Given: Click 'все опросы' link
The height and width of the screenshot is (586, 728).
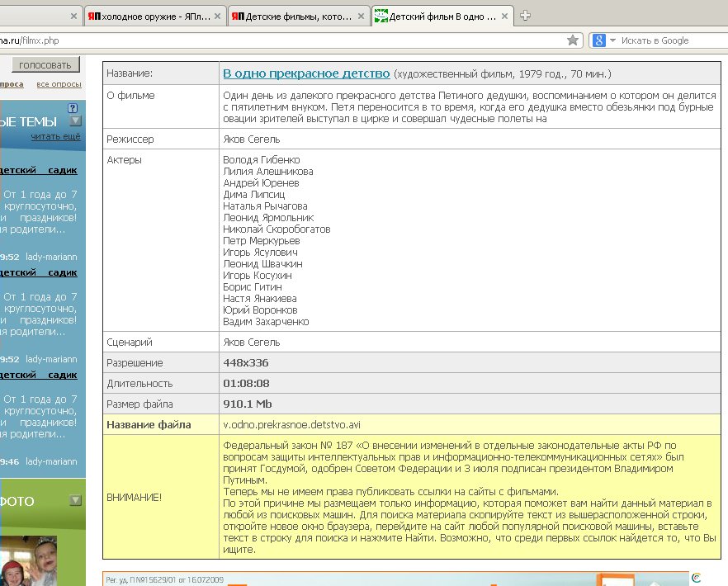Looking at the screenshot, I should (x=59, y=84).
